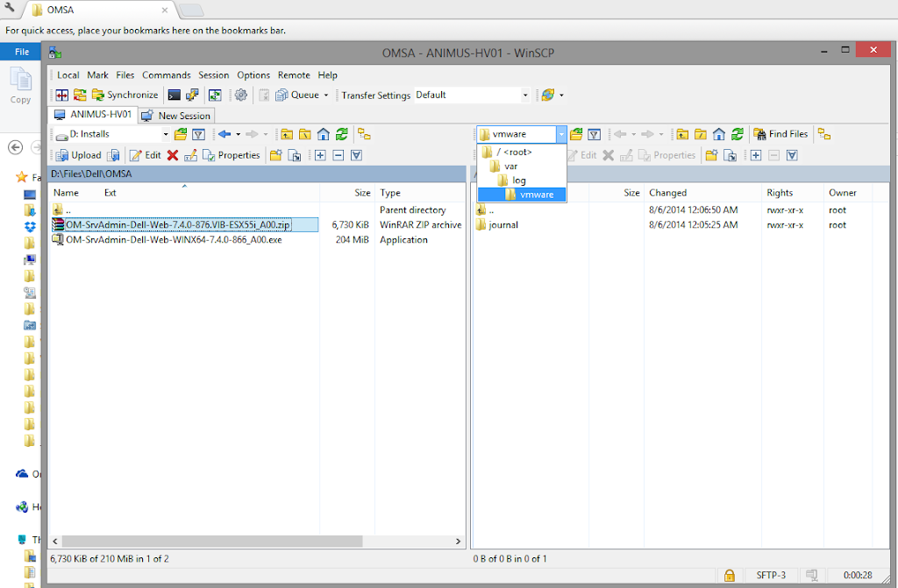Select vmware in remote path list
898x588 pixels.
point(522,195)
